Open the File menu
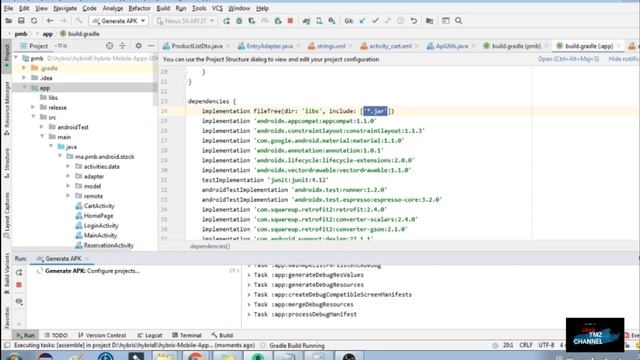This screenshot has height=360, width=640. pyautogui.click(x=8, y=8)
